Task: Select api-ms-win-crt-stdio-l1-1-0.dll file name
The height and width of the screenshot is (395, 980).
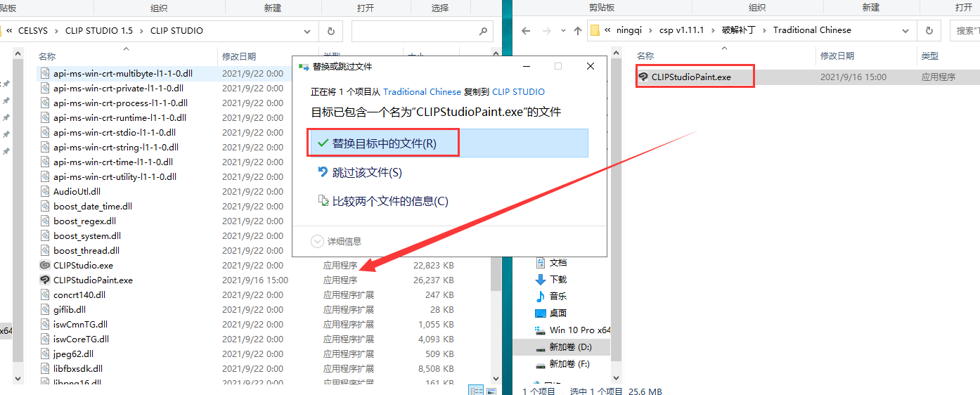Action: click(115, 132)
